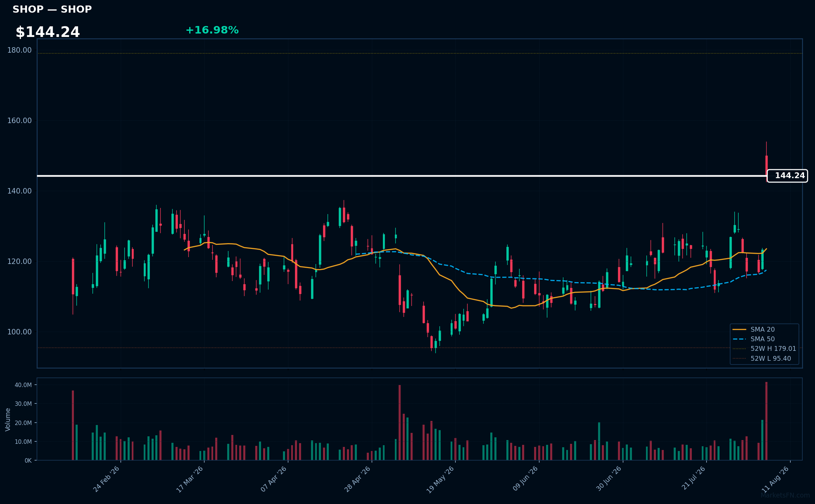Click the SHOP — SHOP chart title
Viewport: 815px width, 504px height.
tap(52, 9)
